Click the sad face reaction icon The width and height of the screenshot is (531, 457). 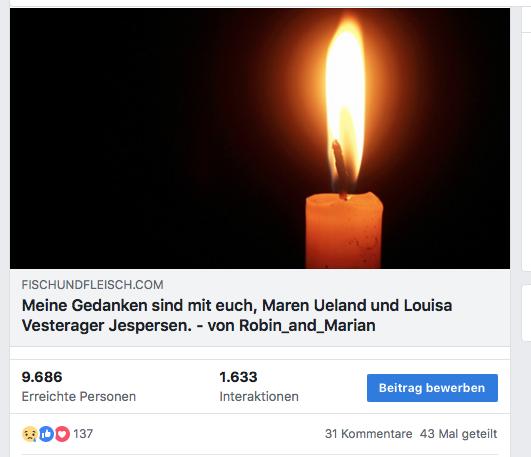30,434
